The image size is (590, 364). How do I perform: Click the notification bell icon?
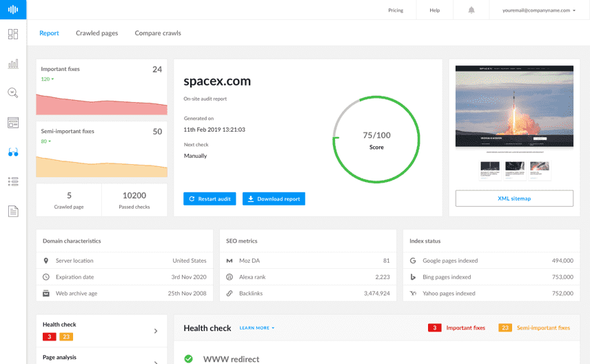click(471, 10)
